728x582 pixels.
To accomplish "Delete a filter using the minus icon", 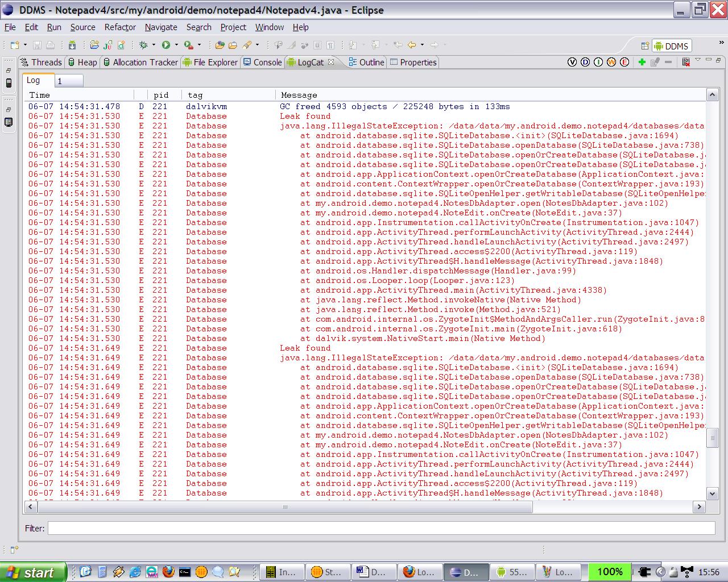I will click(x=668, y=62).
